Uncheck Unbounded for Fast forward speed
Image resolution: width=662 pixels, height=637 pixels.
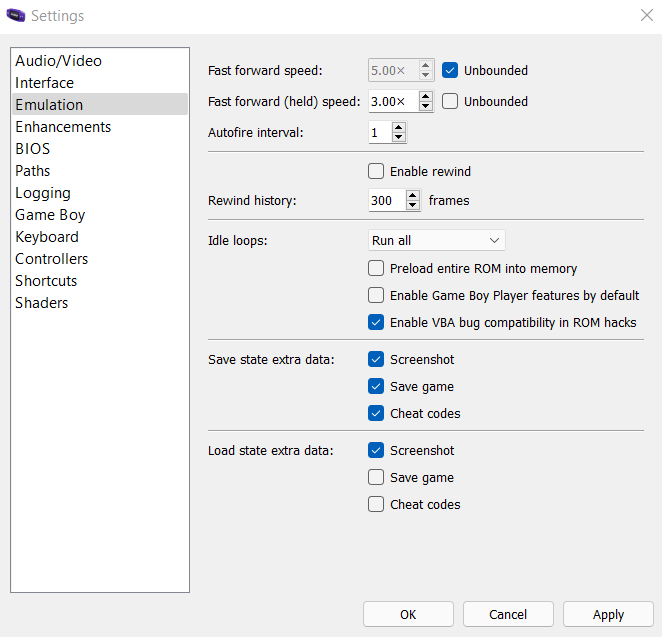(450, 70)
